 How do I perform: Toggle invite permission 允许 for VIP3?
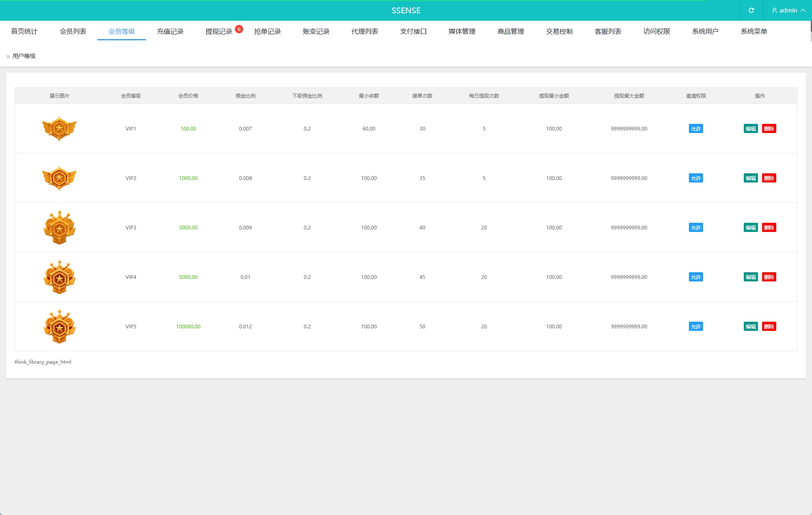[x=696, y=227]
